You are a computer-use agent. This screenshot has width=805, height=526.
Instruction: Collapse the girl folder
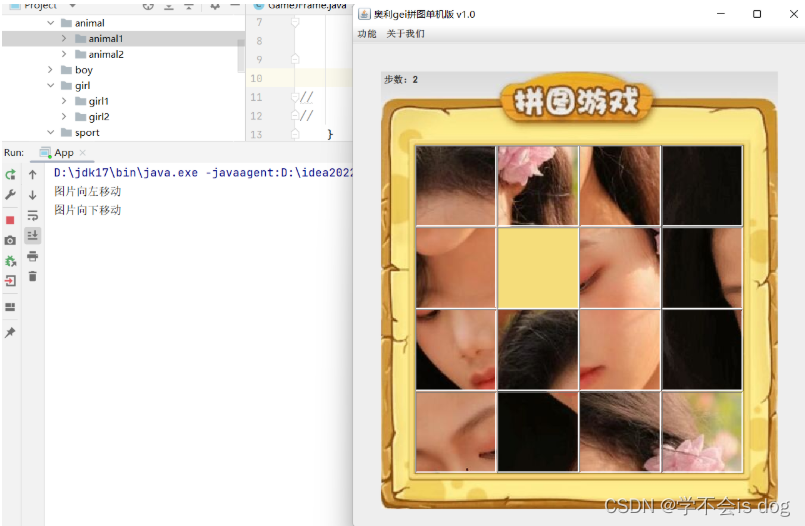click(50, 85)
